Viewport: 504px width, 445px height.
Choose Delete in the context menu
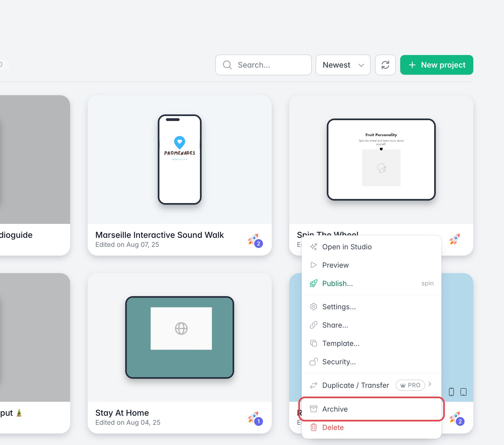[x=371, y=427]
